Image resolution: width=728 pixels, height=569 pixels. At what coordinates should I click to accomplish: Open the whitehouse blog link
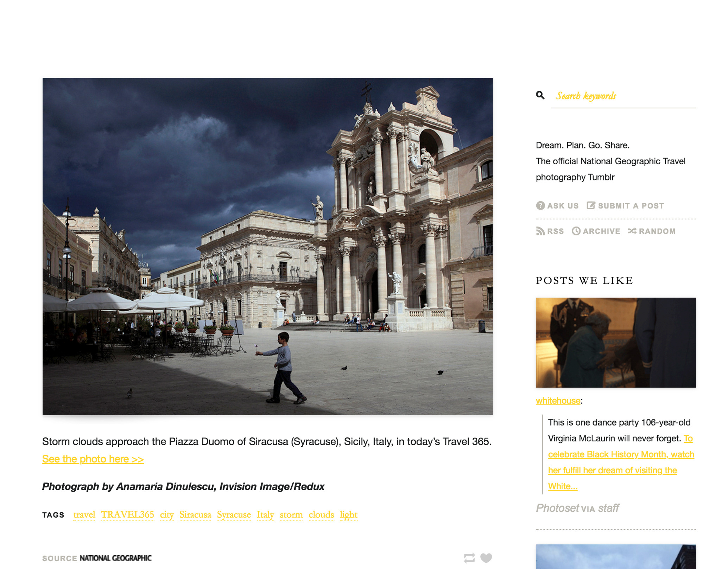coord(558,401)
